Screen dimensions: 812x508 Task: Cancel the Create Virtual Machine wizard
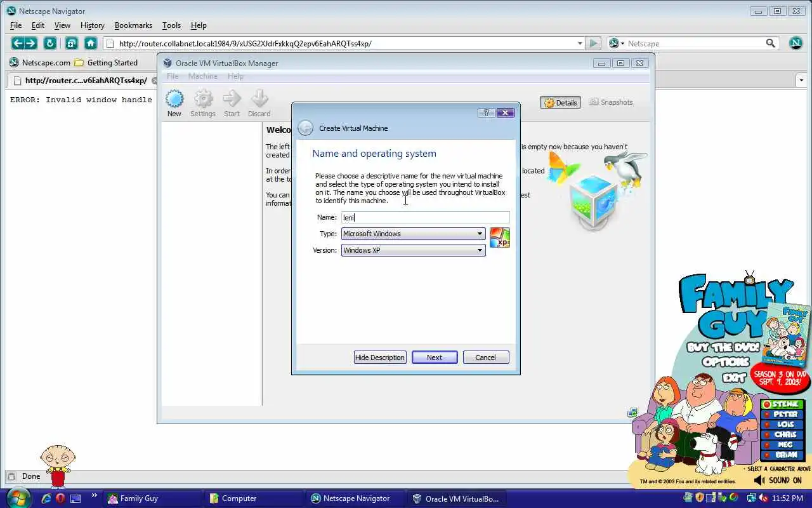[486, 358]
